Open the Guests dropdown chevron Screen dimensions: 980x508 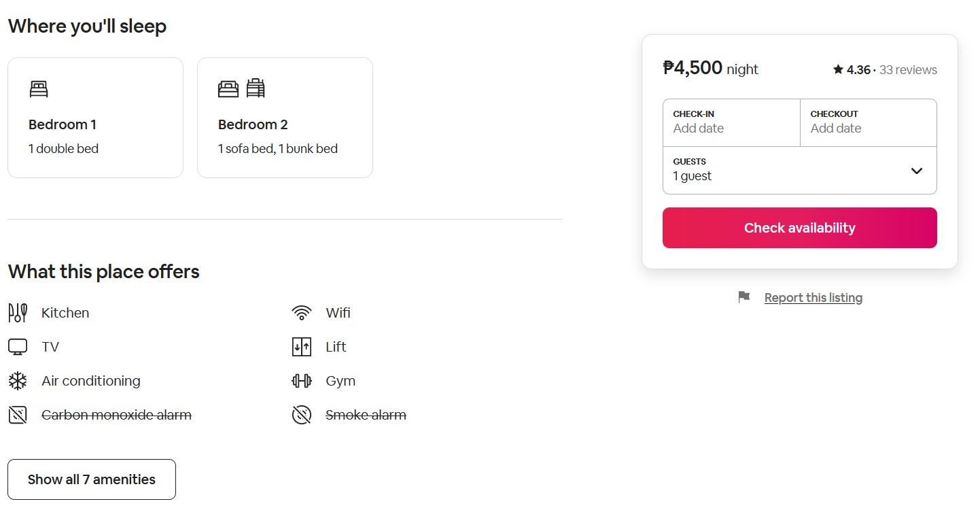pos(917,171)
